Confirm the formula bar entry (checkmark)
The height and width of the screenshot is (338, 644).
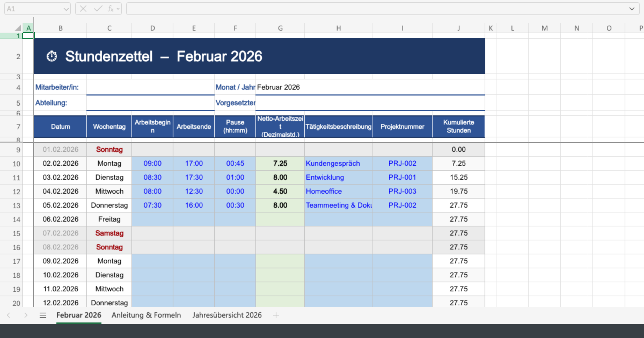pos(98,9)
